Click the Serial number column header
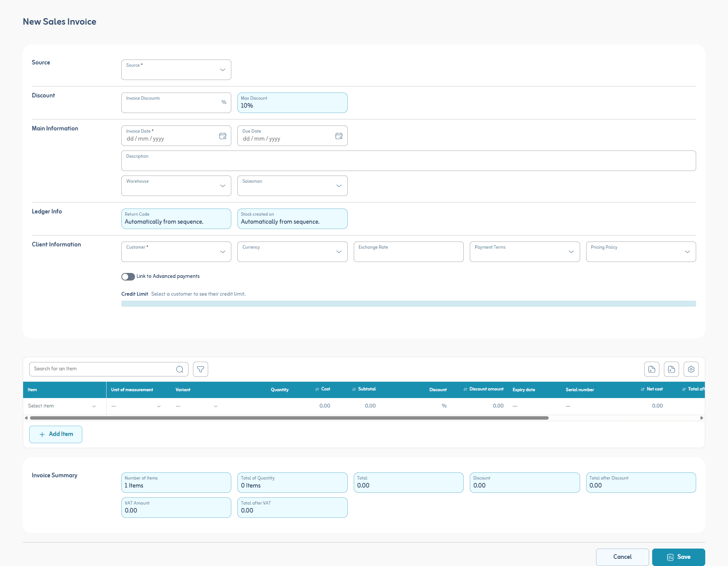Image resolution: width=728 pixels, height=566 pixels. 580,390
